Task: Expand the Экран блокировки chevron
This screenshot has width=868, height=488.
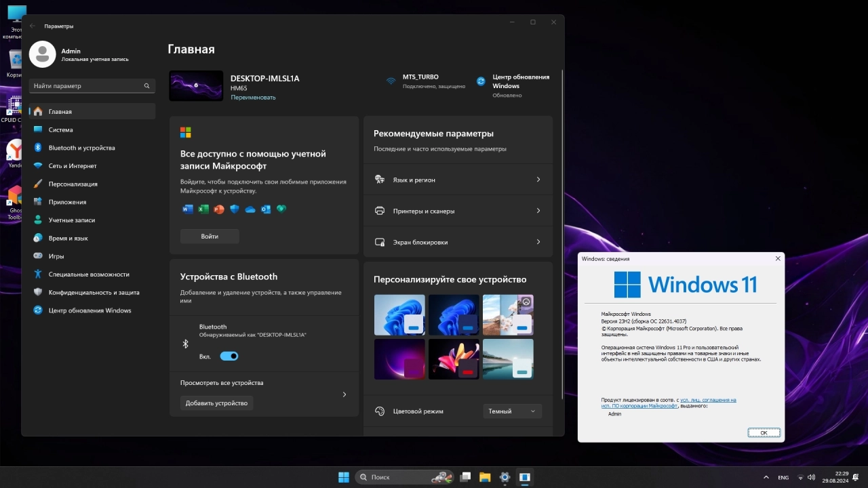Action: coord(538,242)
